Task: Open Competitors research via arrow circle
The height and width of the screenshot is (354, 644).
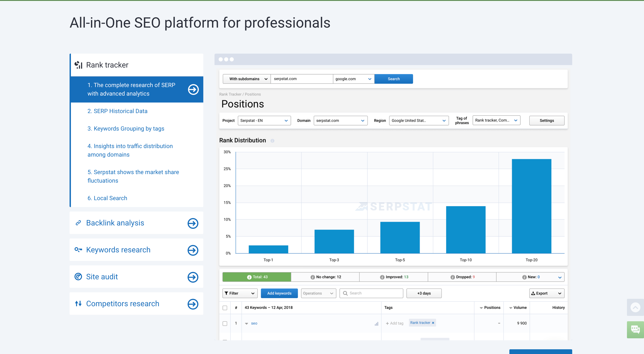Action: tap(193, 304)
